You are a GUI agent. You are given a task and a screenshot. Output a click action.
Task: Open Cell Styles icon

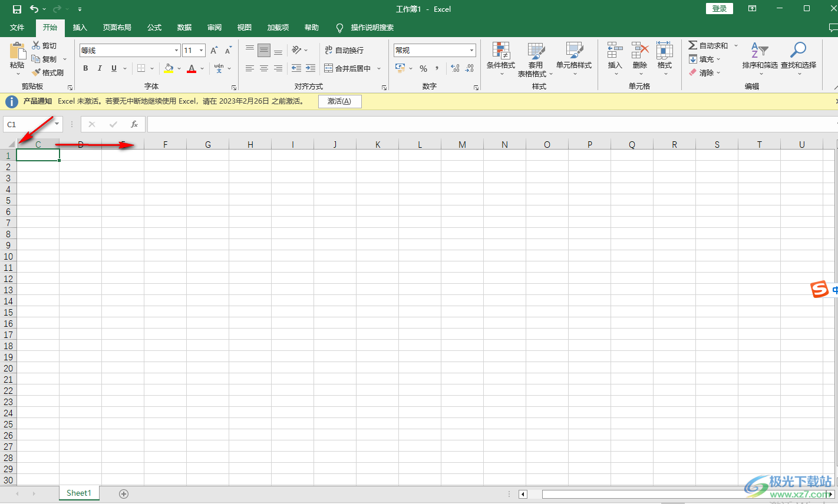574,51
